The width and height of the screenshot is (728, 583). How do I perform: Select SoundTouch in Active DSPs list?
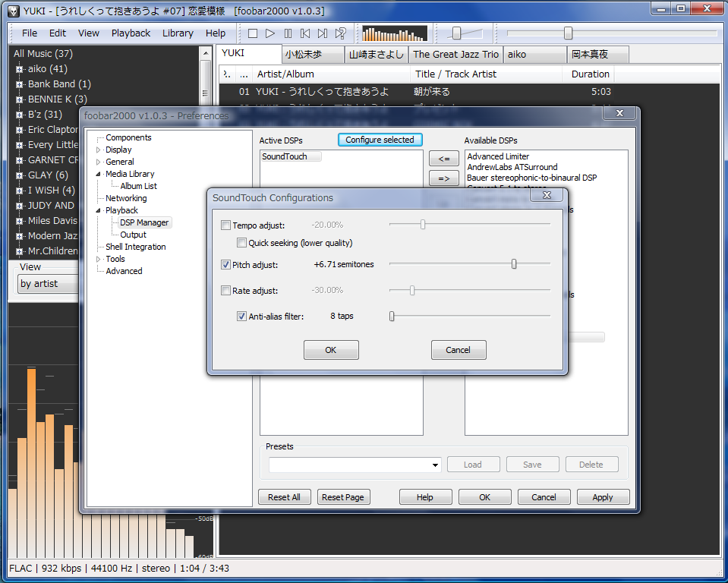291,156
